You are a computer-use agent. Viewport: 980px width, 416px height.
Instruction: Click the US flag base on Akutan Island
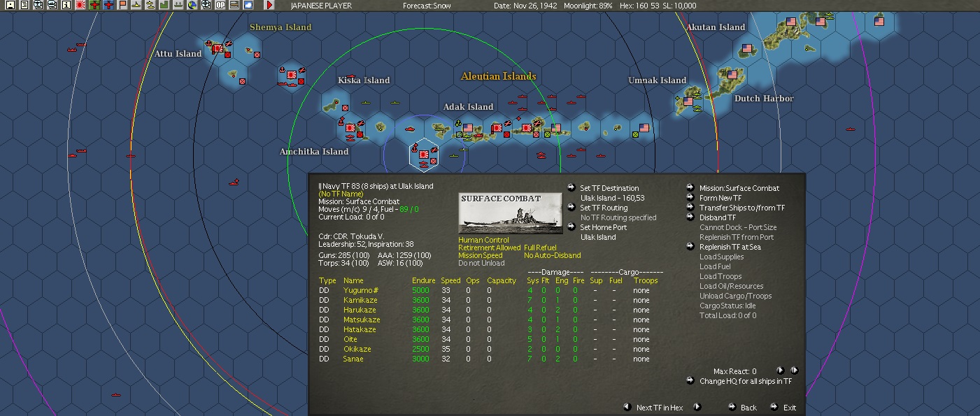click(x=746, y=49)
